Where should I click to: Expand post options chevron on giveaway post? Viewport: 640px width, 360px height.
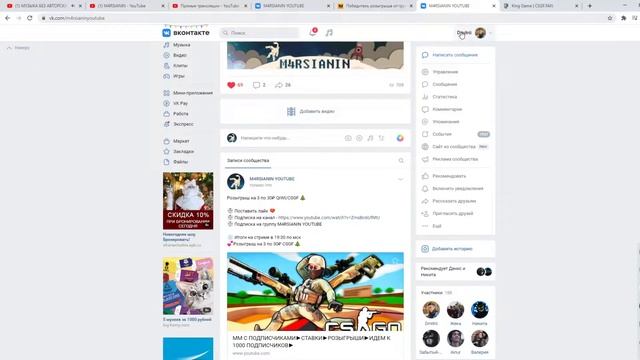pos(400,179)
